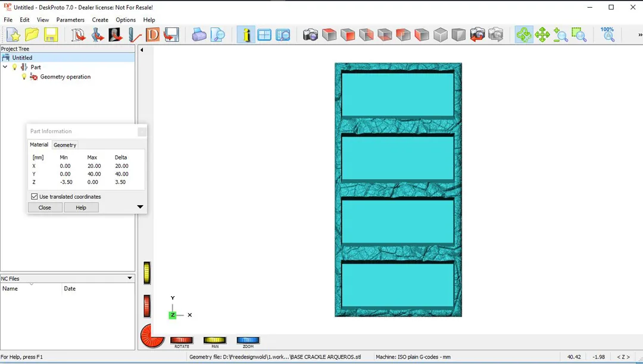
Task: Open the Options menu
Action: coord(126,20)
